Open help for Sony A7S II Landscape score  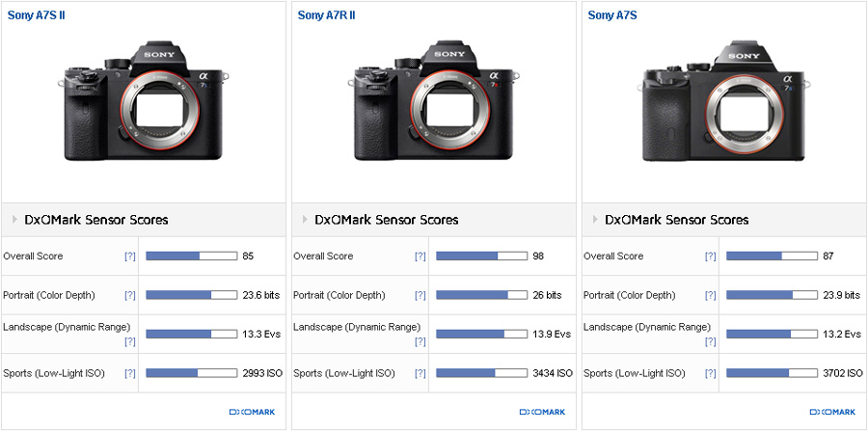130,341
